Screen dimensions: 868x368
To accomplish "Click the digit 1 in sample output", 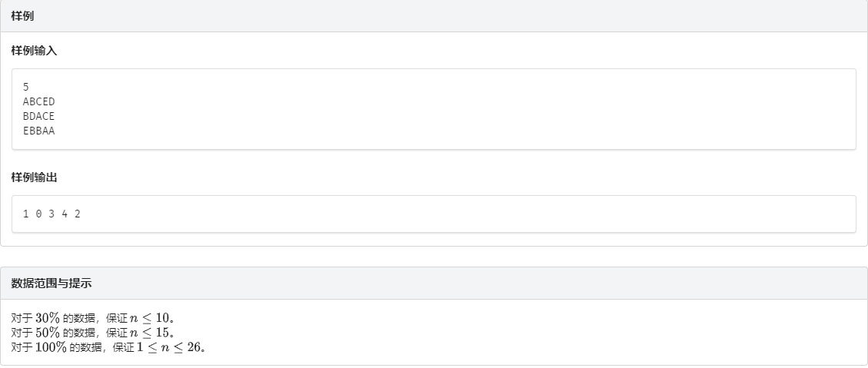I will [x=26, y=214].
